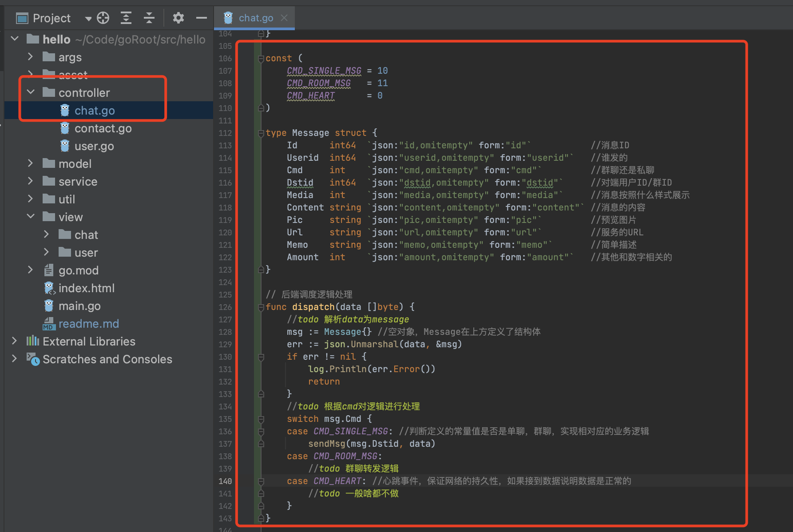
Task: Click the gopher icon next to user.go
Action: 65,146
